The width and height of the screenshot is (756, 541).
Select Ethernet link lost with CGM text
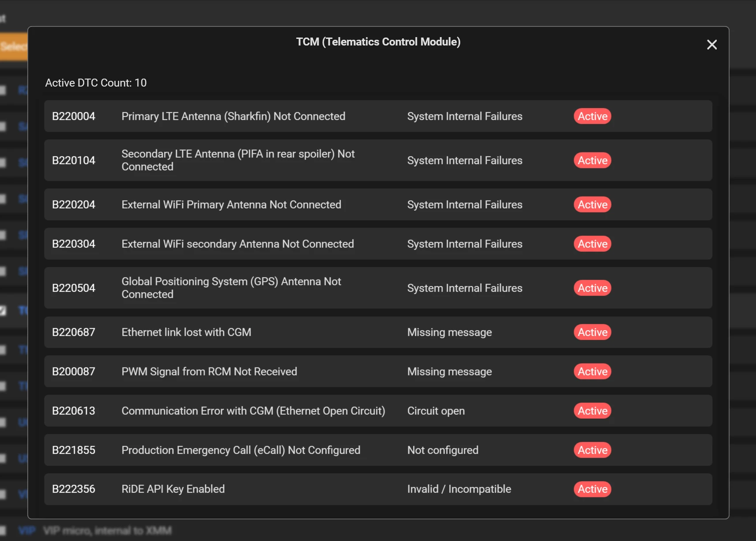[x=186, y=332]
